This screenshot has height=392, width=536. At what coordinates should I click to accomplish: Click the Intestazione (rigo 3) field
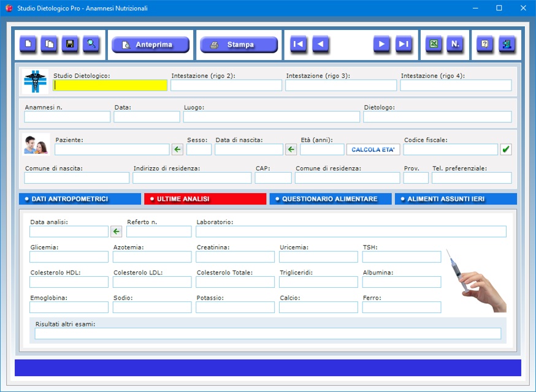pyautogui.click(x=341, y=85)
